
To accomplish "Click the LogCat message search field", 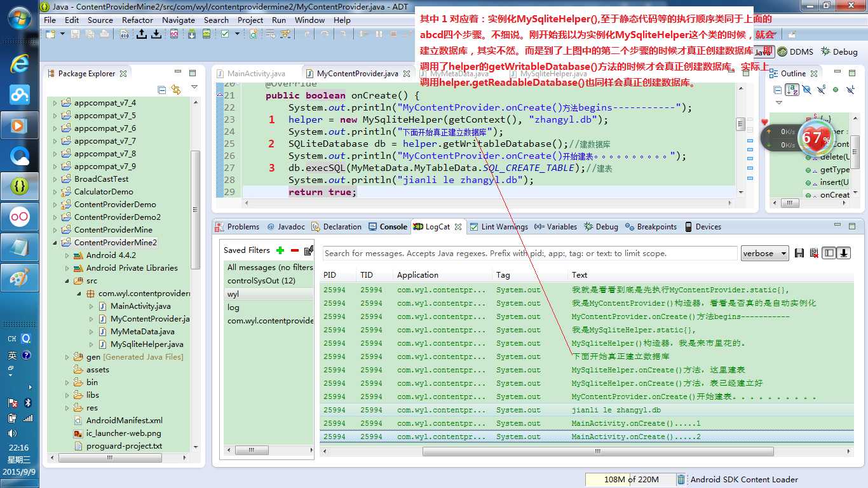I will pyautogui.click(x=529, y=253).
